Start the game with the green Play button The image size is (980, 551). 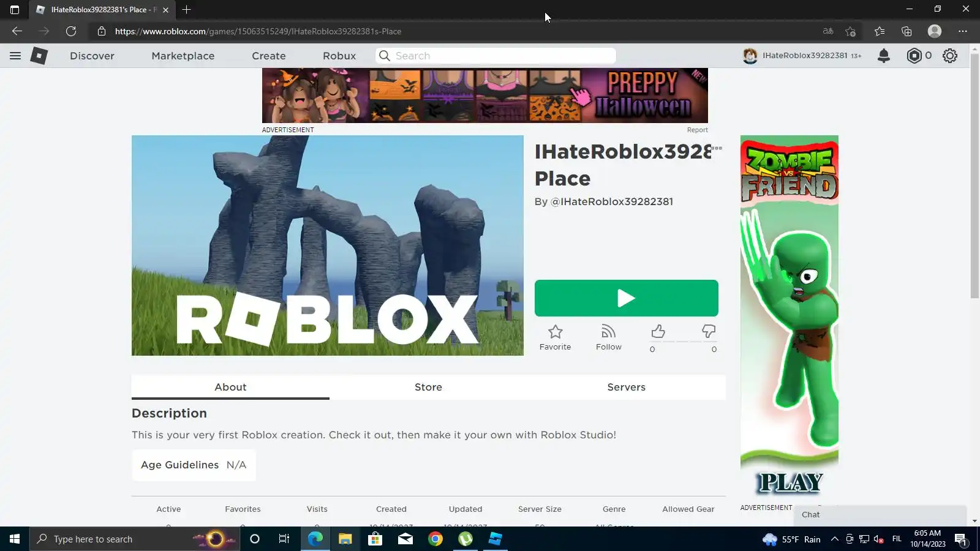pos(627,298)
